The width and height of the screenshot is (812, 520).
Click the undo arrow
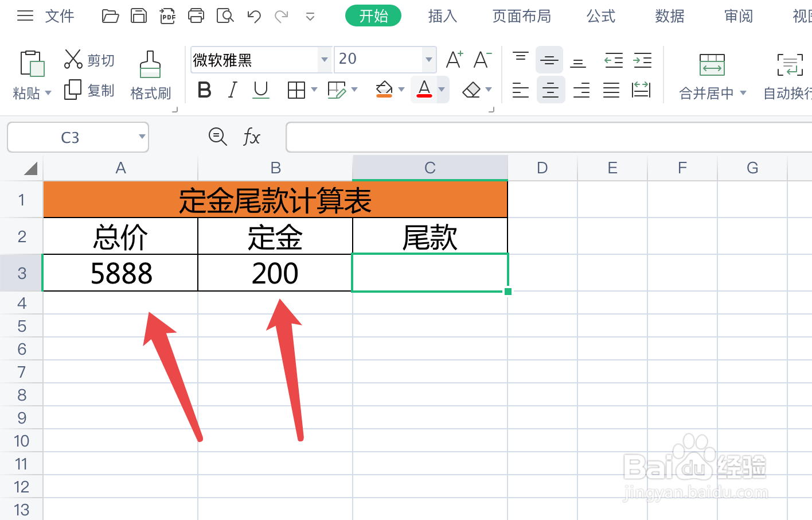click(x=254, y=16)
